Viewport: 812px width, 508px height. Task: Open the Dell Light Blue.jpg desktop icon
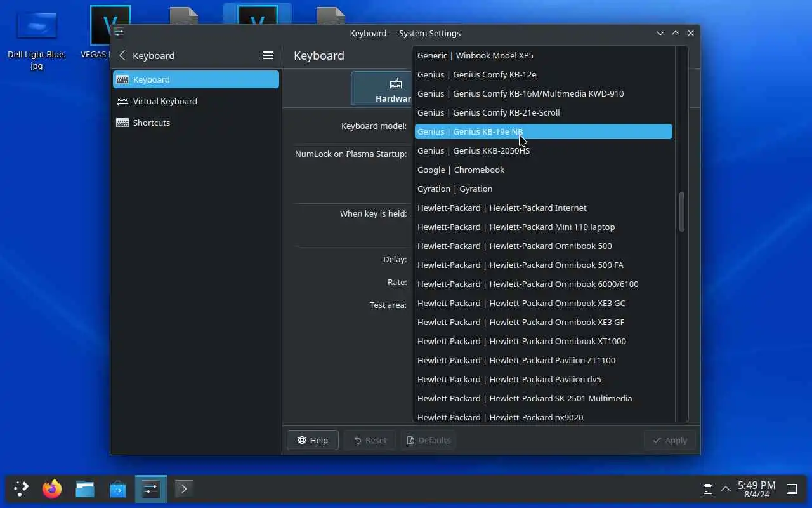(37, 39)
